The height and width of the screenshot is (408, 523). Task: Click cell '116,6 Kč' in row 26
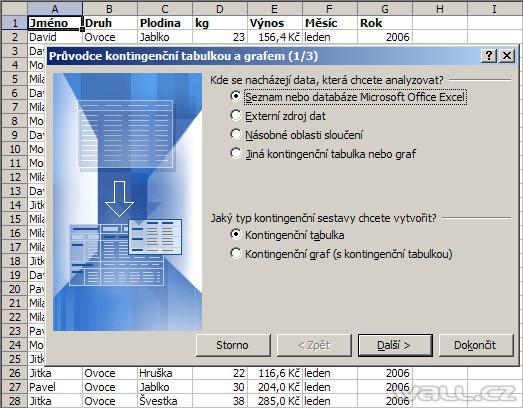[275, 373]
